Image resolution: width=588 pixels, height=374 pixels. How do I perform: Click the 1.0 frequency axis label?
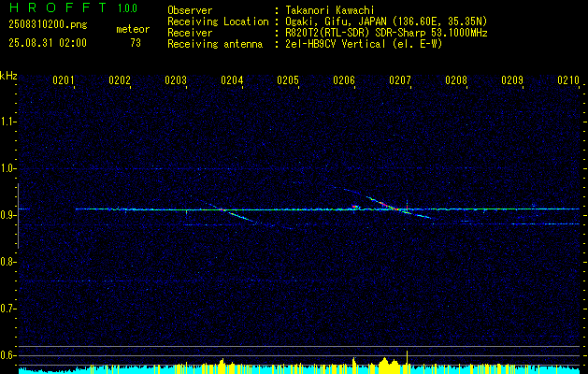(x=7, y=168)
